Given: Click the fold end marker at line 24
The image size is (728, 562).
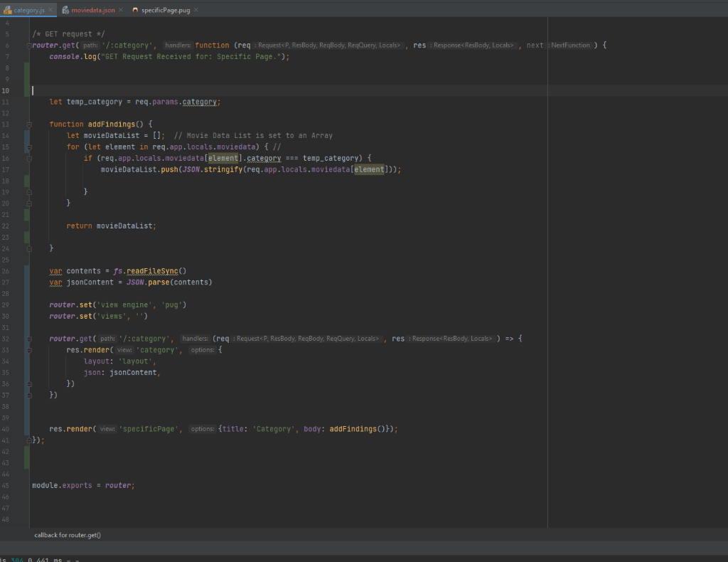Looking at the screenshot, I should 29,249.
